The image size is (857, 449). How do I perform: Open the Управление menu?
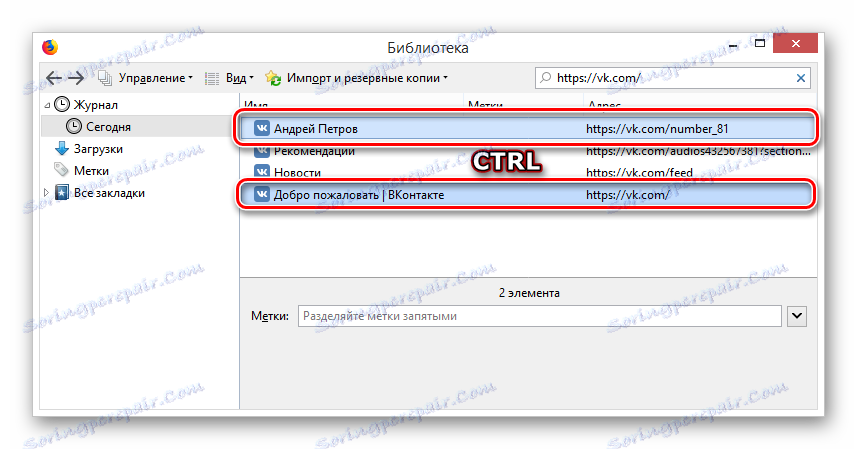pos(156,78)
